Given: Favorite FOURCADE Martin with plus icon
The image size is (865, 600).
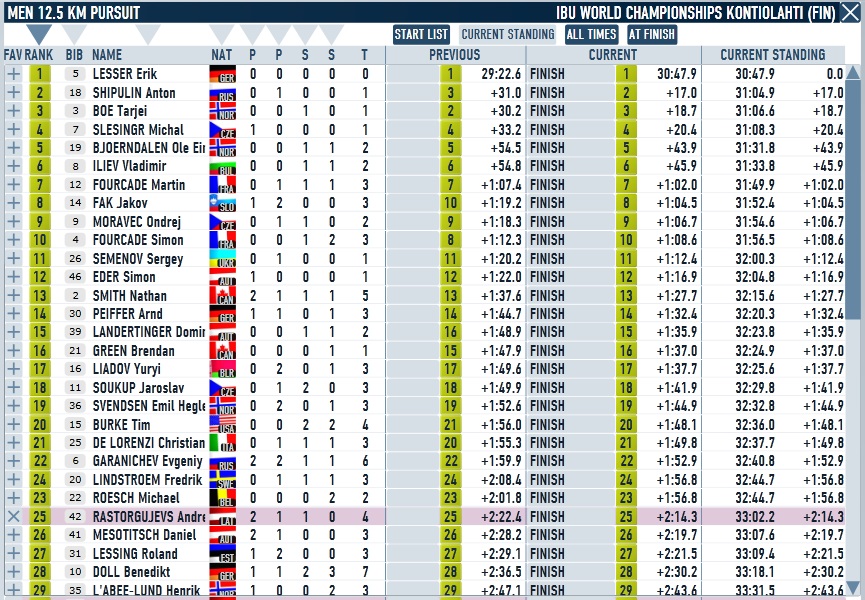Looking at the screenshot, I should (14, 185).
